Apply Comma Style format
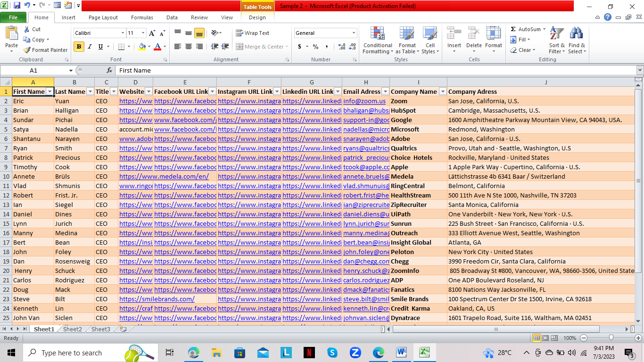 pyautogui.click(x=326, y=47)
